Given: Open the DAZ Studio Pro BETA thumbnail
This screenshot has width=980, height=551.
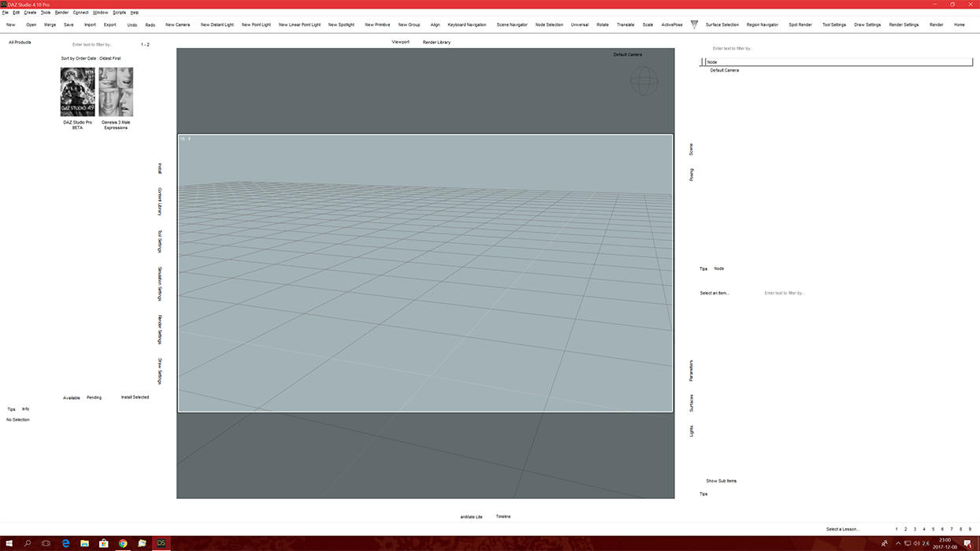Looking at the screenshot, I should [x=77, y=92].
